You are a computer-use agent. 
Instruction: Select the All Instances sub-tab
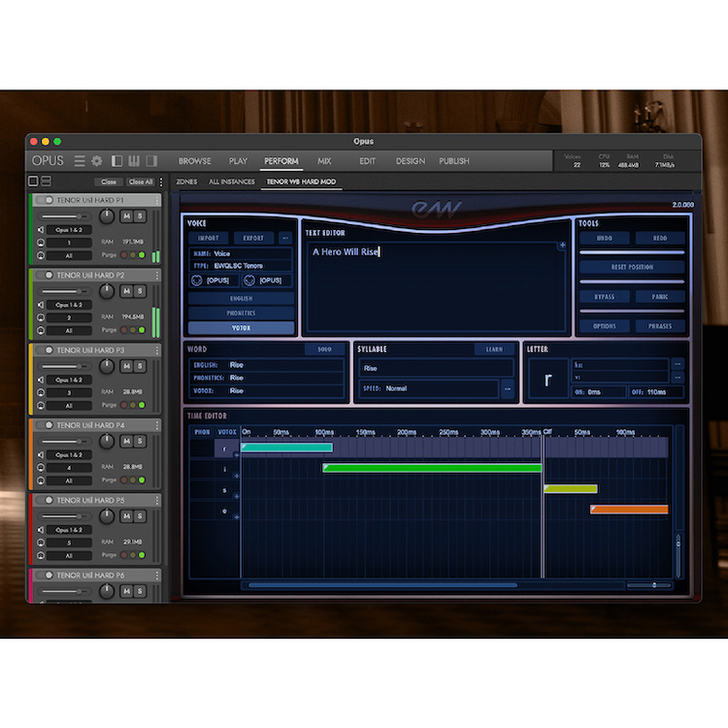232,182
